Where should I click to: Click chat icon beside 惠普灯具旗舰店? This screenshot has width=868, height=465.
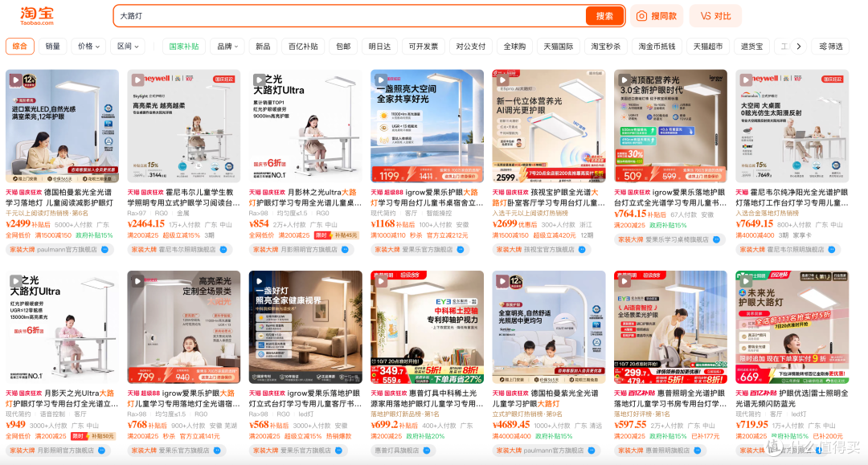(x=427, y=451)
